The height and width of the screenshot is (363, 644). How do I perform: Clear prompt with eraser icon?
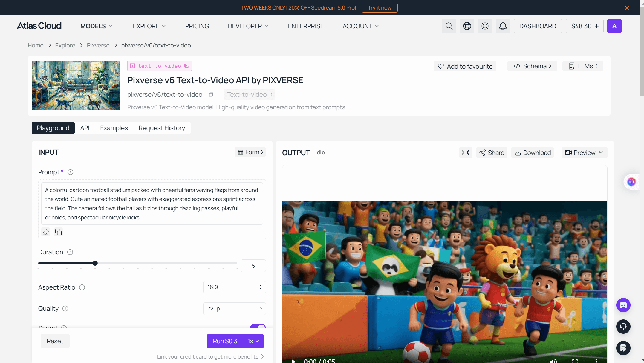[46, 232]
